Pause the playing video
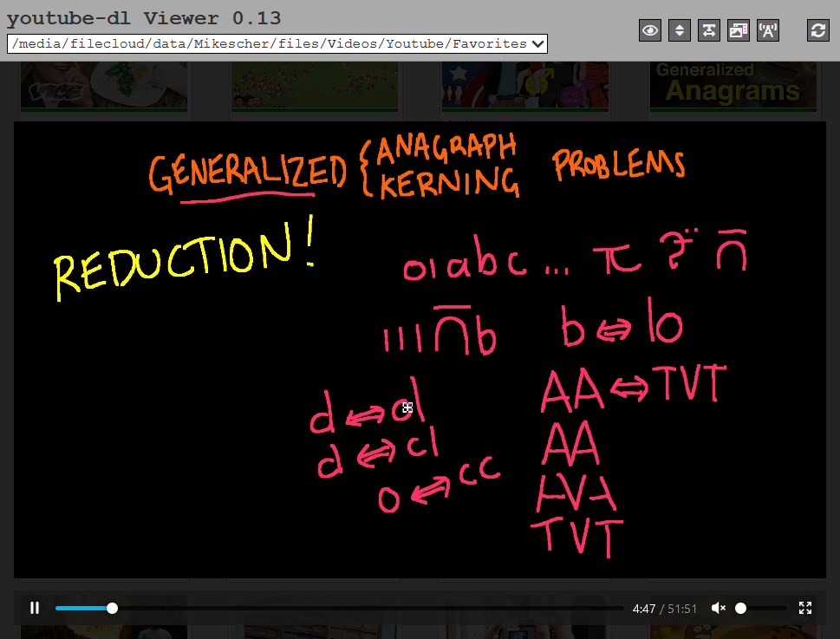This screenshot has width=840, height=639. 35,608
